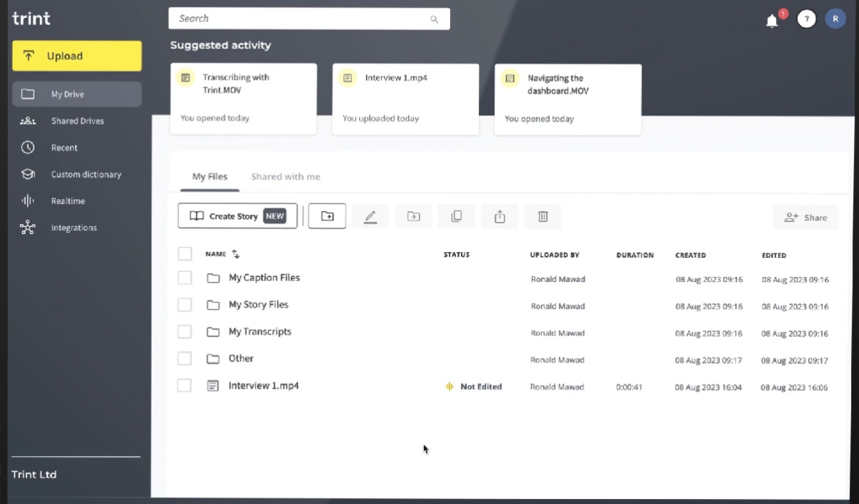
Task: Click the Search input field
Action: (x=309, y=19)
